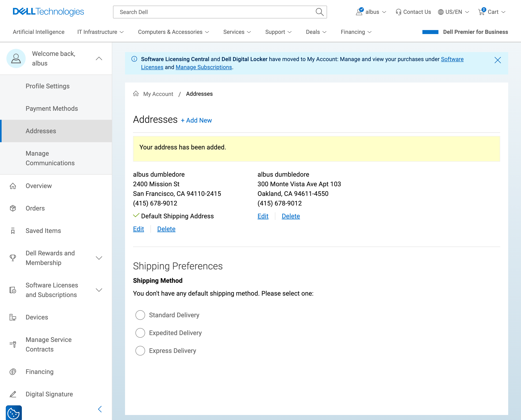Screen dimensions: 521x420
Task: Click the Financing dollar icon
Action: point(13,372)
